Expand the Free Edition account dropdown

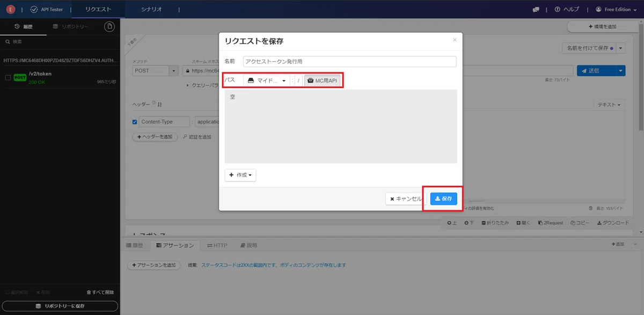[616, 9]
